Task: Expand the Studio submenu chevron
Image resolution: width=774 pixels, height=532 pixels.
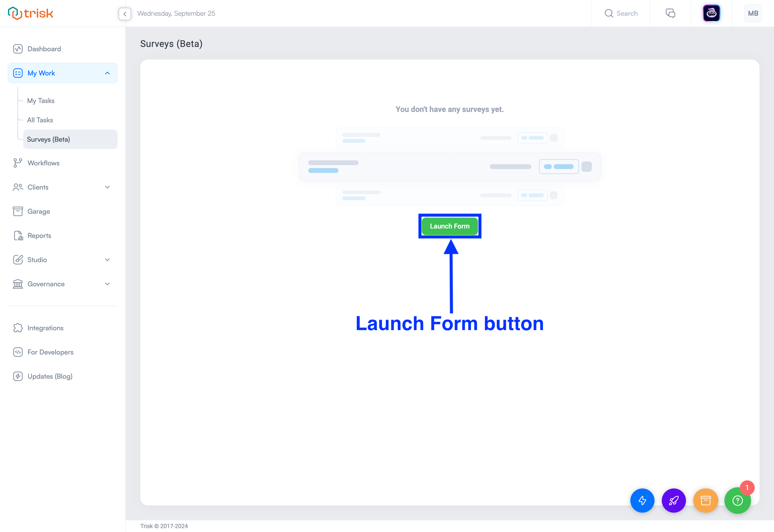Action: point(107,260)
